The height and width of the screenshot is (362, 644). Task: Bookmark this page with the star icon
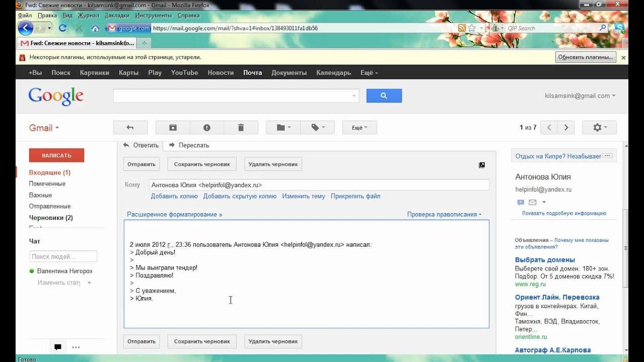click(x=472, y=28)
